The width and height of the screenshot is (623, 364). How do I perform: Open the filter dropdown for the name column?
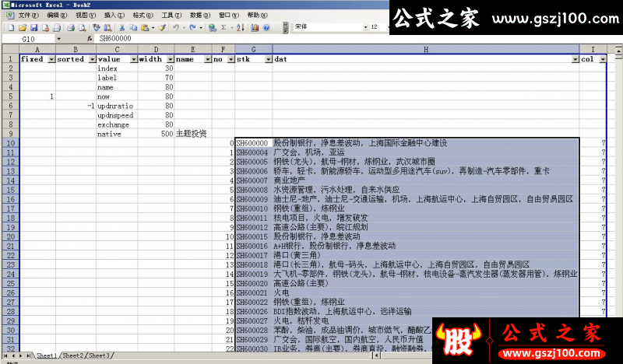[x=208, y=59]
